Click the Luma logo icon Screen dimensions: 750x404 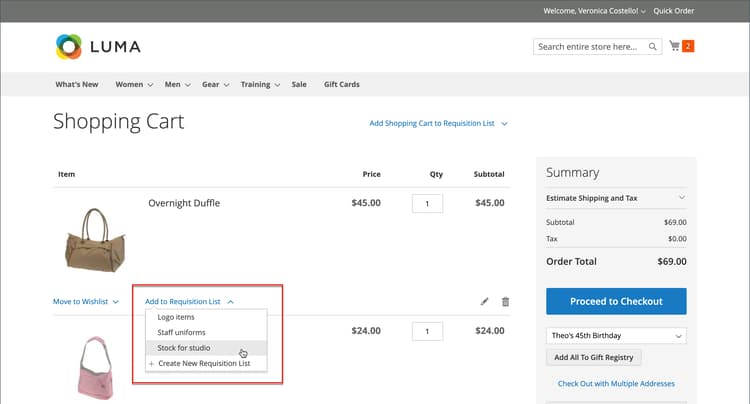coord(69,46)
